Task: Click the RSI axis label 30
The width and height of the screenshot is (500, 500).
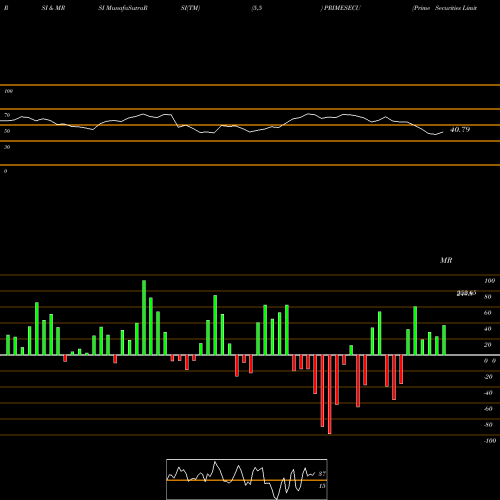Action: click(7, 147)
